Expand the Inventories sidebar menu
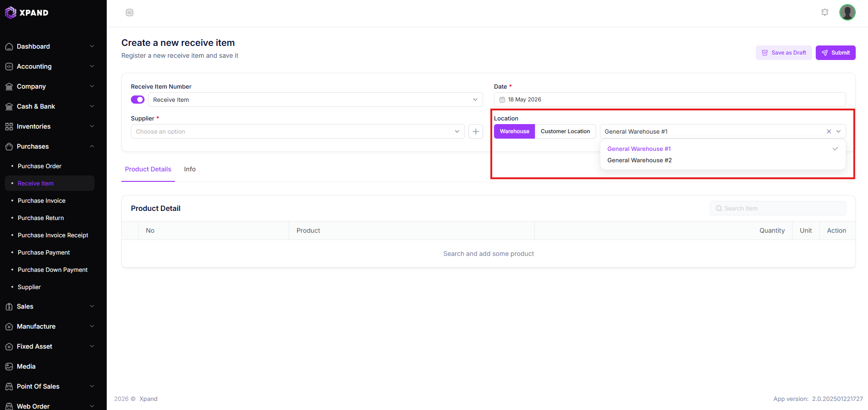The height and width of the screenshot is (410, 868). click(50, 126)
